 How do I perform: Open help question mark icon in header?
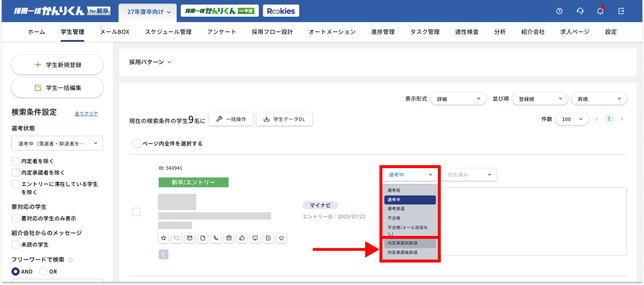[559, 11]
